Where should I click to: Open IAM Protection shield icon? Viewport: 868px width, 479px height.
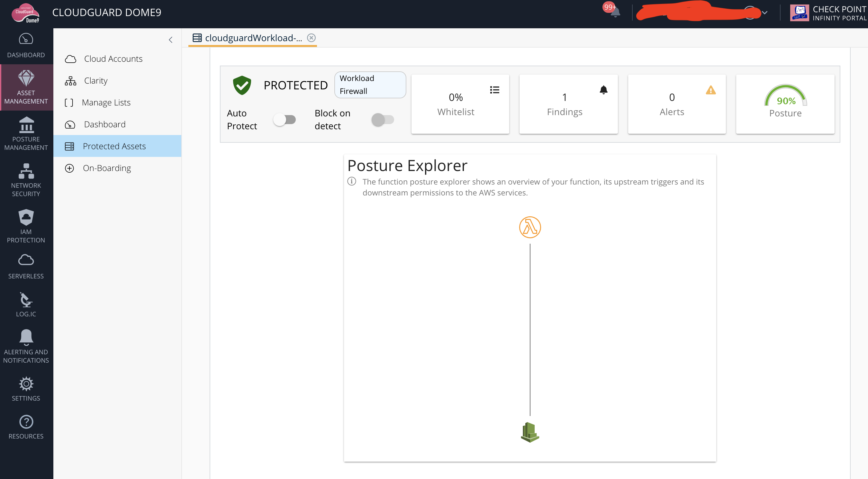point(26,218)
